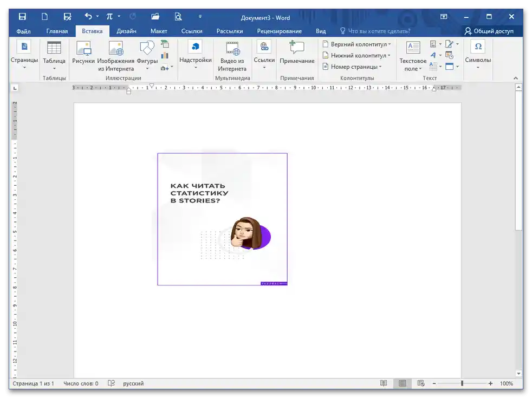Collapse the ribbon with the chevron
Image resolution: width=532 pixels, height=398 pixels.
coord(516,78)
